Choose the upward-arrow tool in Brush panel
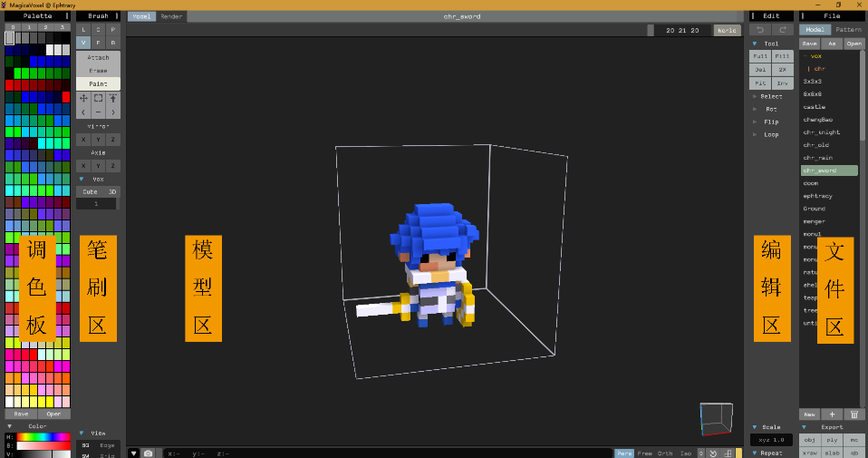868x458 pixels. (x=113, y=99)
